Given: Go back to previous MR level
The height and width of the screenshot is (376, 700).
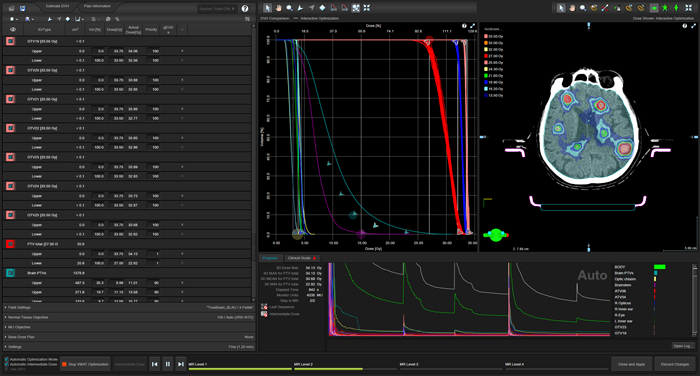Looking at the screenshot, I should point(154,364).
